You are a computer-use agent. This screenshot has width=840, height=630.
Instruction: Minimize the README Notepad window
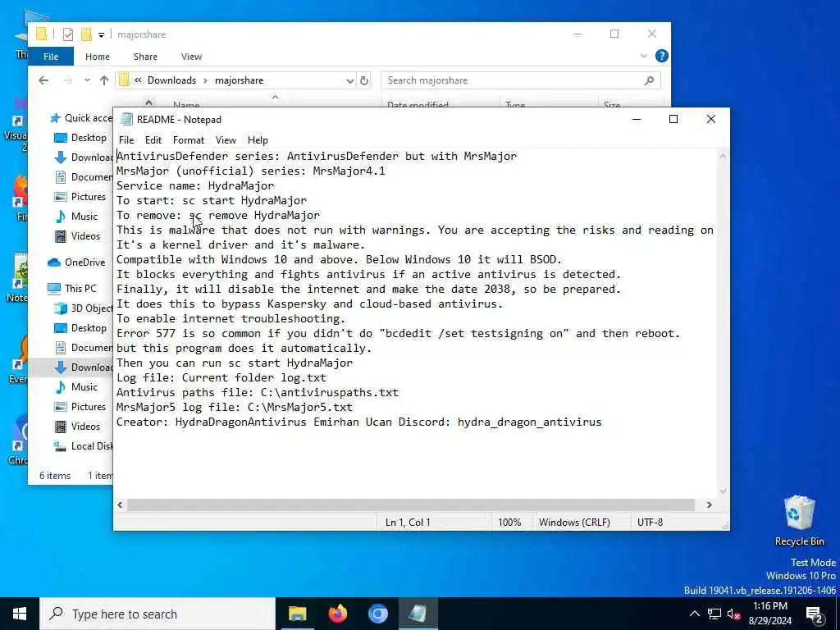(637, 119)
